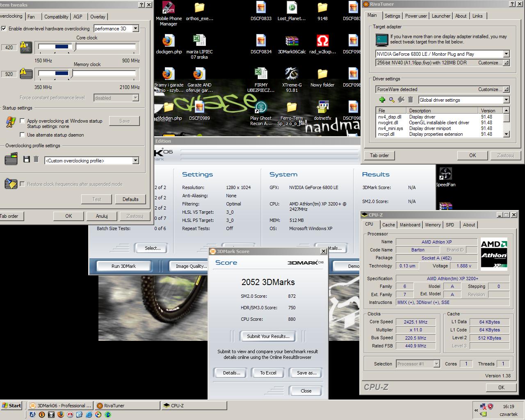Image resolution: width=525 pixels, height=420 pixels.
Task: Select the Nowy folder desktop icon
Action: pos(322,74)
